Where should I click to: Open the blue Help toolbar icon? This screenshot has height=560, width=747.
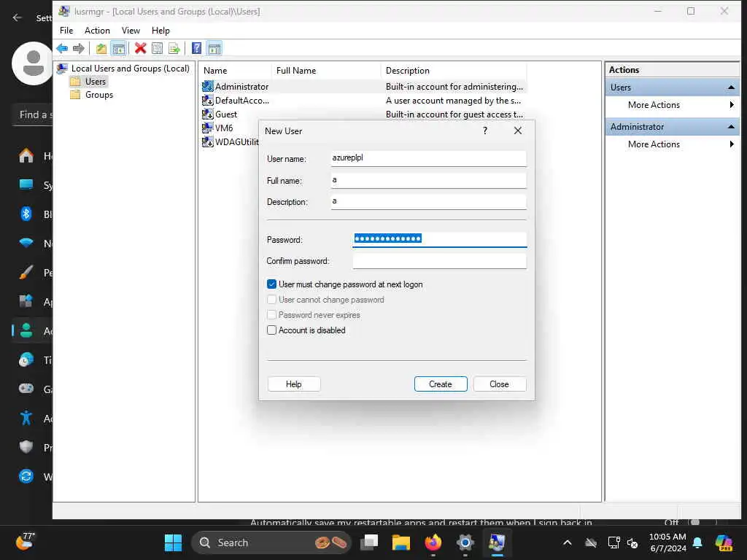196,48
